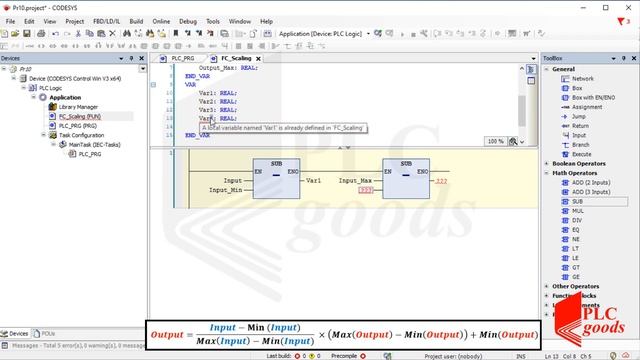
Task: Undo the last action via toolbar
Action: click(x=56, y=33)
